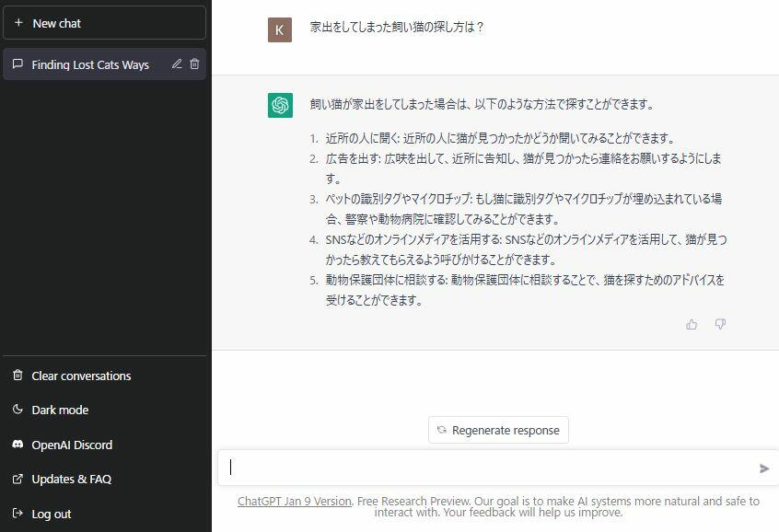The height and width of the screenshot is (532, 779).
Task: Click Clear conversations in the sidebar
Action: click(81, 376)
